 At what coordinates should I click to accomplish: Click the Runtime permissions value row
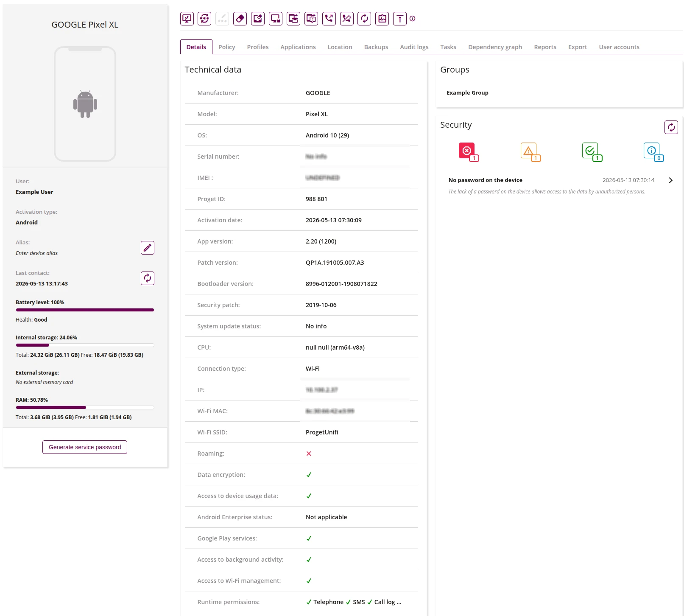tap(354, 602)
